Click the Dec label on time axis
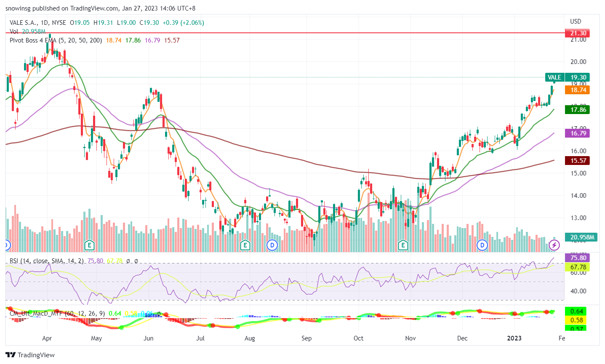This screenshot has height=364, width=605. [462, 338]
